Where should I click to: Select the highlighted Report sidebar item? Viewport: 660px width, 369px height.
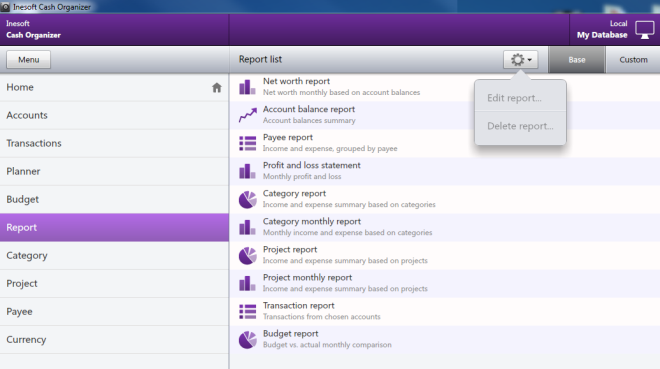[x=114, y=227]
